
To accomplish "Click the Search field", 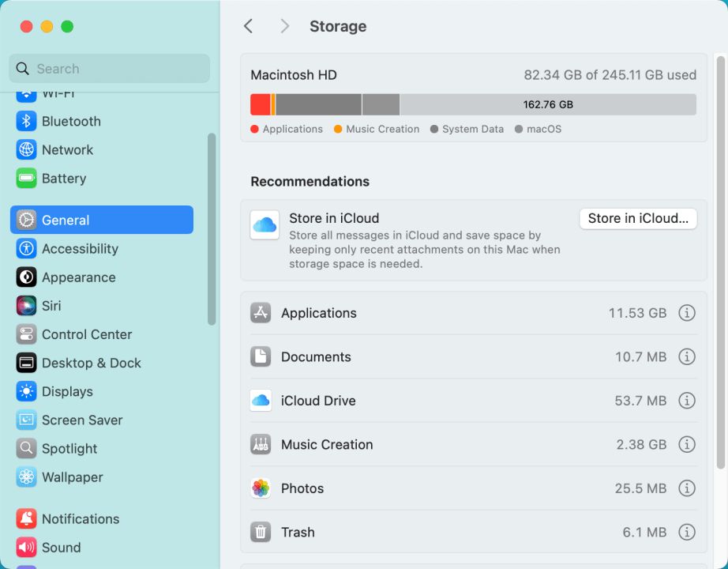I will coord(109,69).
